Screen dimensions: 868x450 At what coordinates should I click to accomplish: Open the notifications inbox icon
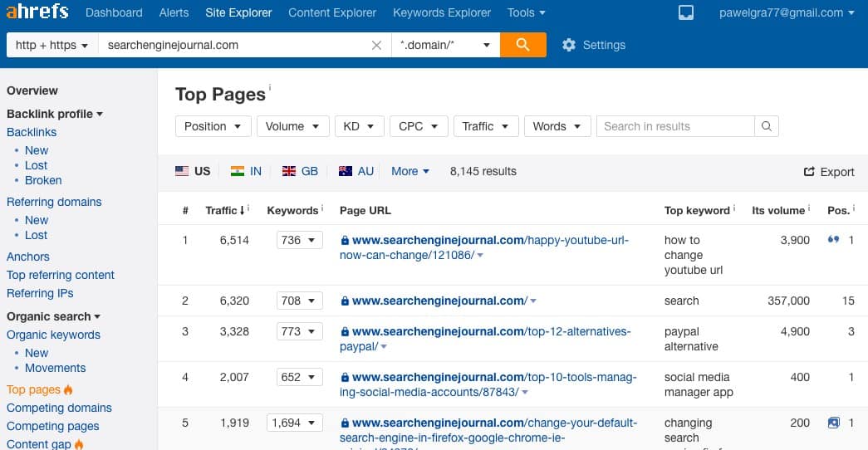coord(686,12)
